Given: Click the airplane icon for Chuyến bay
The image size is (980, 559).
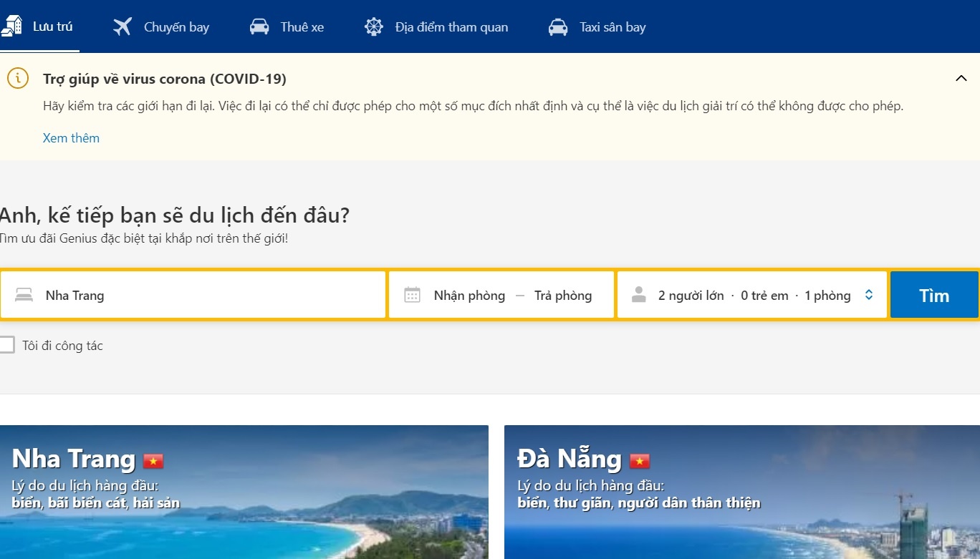Looking at the screenshot, I should pyautogui.click(x=120, y=26).
